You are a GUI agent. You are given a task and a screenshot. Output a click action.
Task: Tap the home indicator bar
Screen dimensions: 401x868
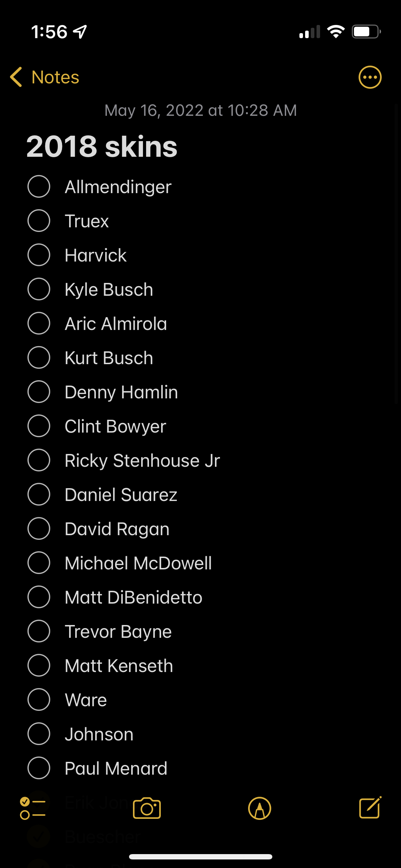[201, 857]
